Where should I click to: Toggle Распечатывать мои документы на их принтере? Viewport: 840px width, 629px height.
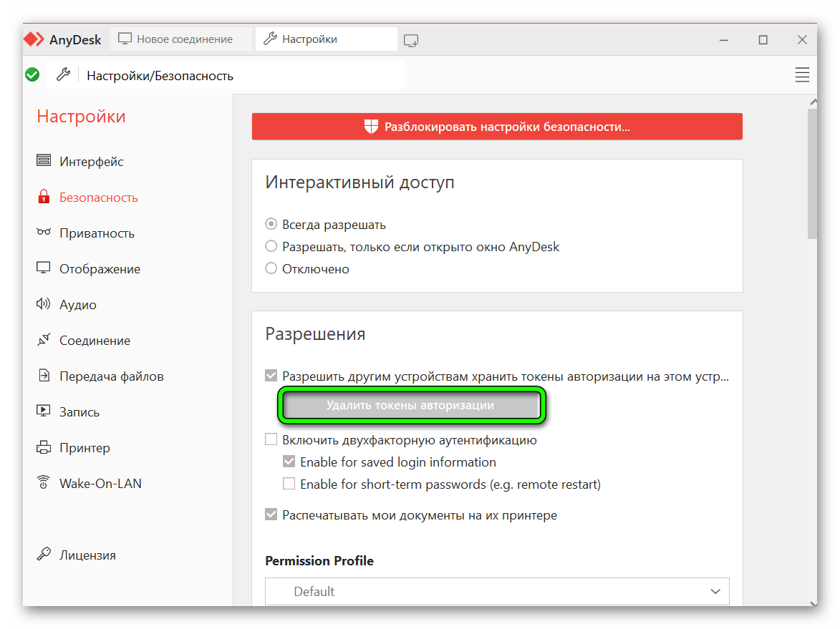271,515
